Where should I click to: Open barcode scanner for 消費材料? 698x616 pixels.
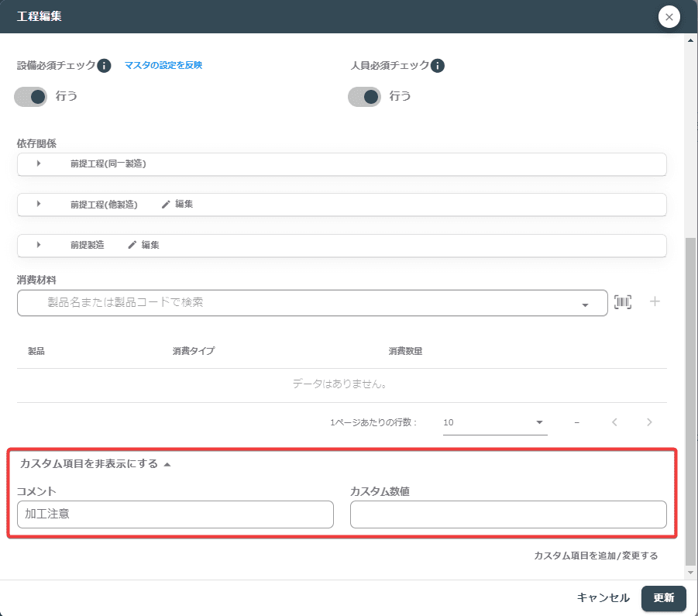pos(623,301)
